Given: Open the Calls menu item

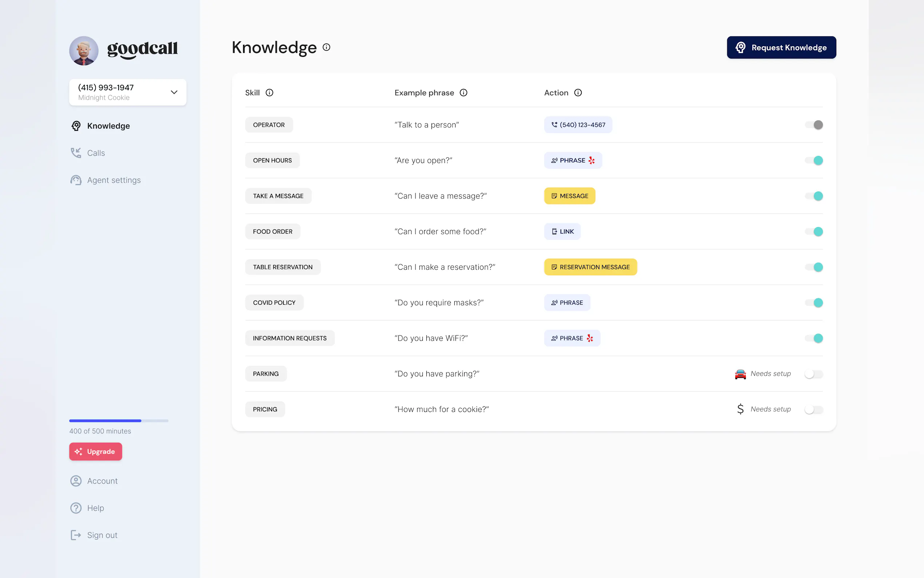Looking at the screenshot, I should click(96, 153).
